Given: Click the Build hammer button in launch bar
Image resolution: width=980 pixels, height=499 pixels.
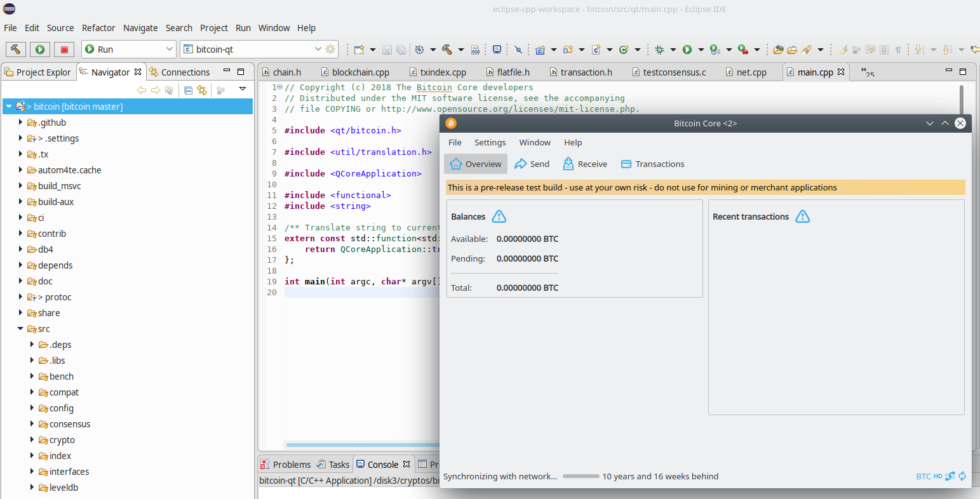Looking at the screenshot, I should coord(15,49).
